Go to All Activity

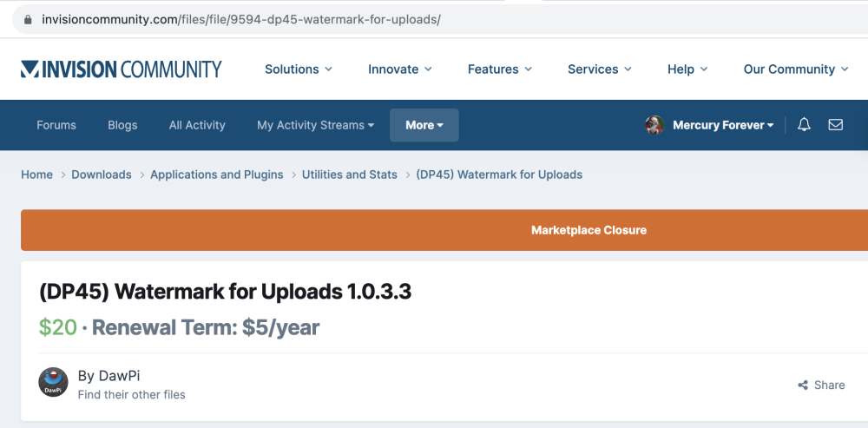coord(197,125)
